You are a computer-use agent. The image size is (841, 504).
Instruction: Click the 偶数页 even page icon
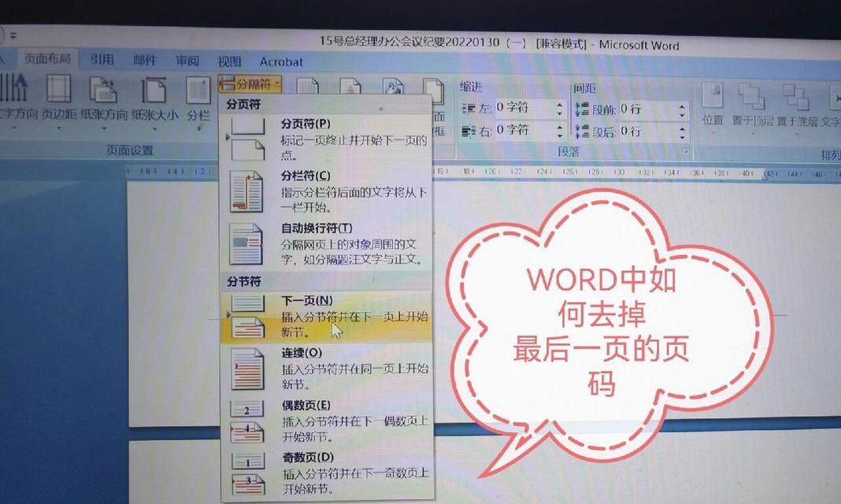click(x=247, y=421)
